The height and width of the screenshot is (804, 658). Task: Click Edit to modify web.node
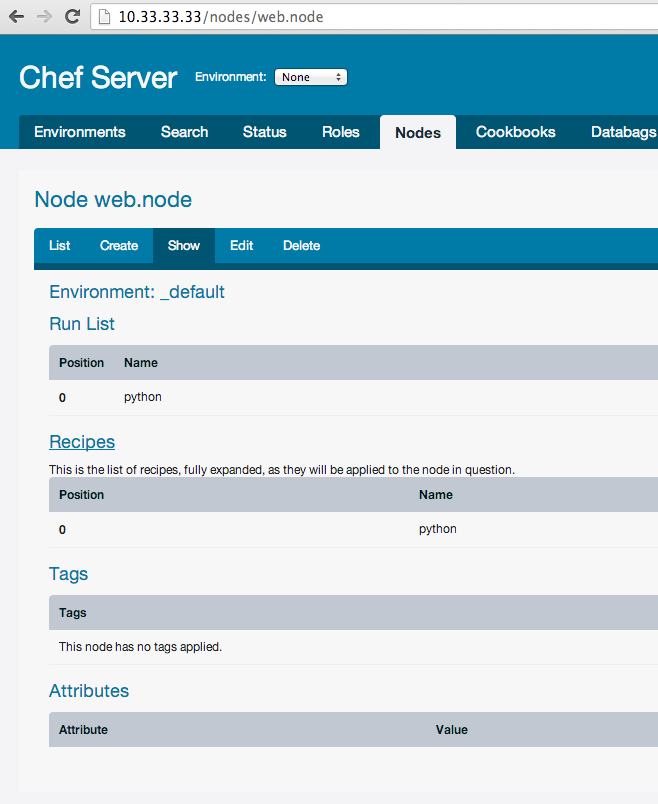(242, 246)
